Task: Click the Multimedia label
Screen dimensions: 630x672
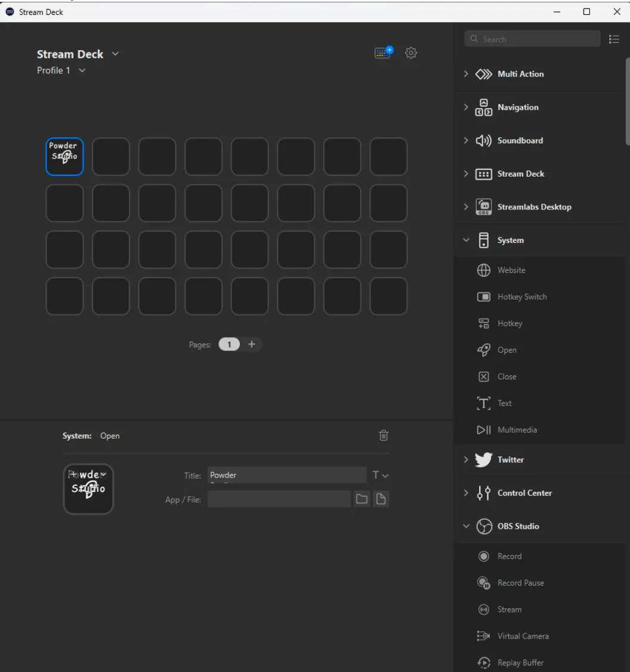Action: [517, 430]
